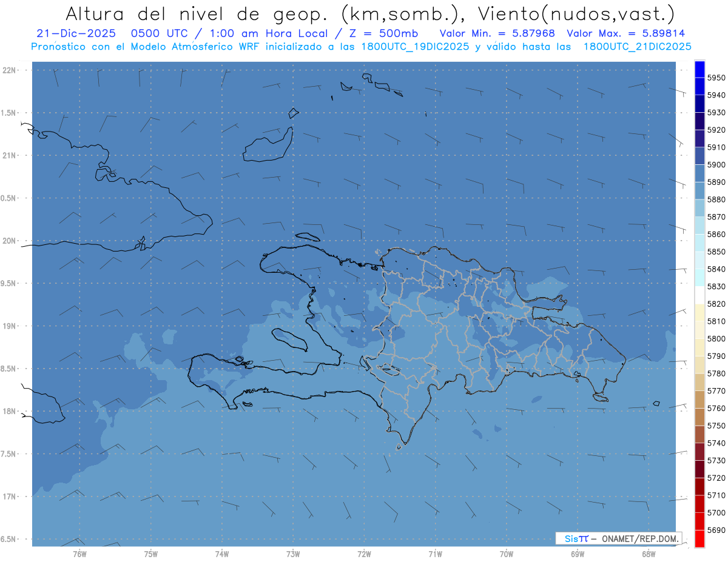Click the '68W' longitude label
The height and width of the screenshot is (562, 728).
click(x=649, y=554)
